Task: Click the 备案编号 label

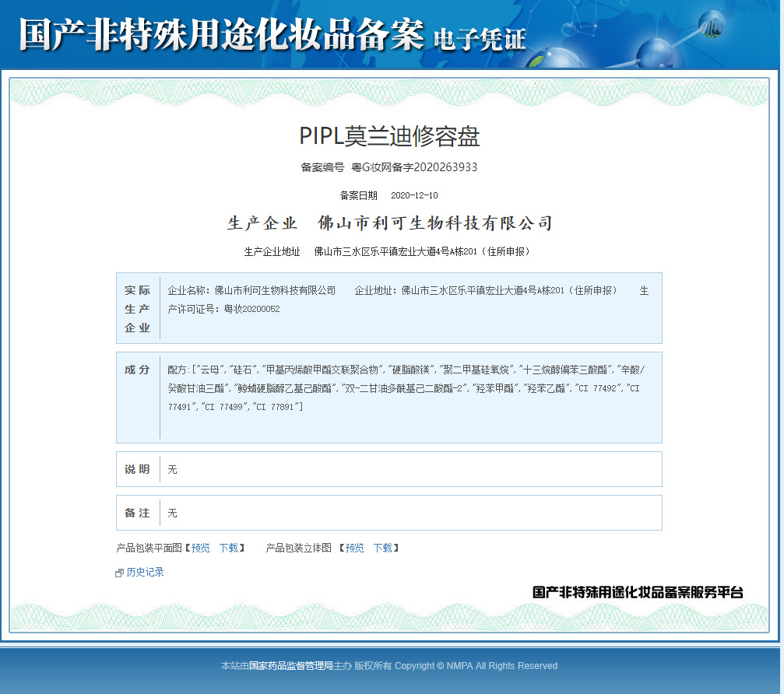Action: [322, 167]
